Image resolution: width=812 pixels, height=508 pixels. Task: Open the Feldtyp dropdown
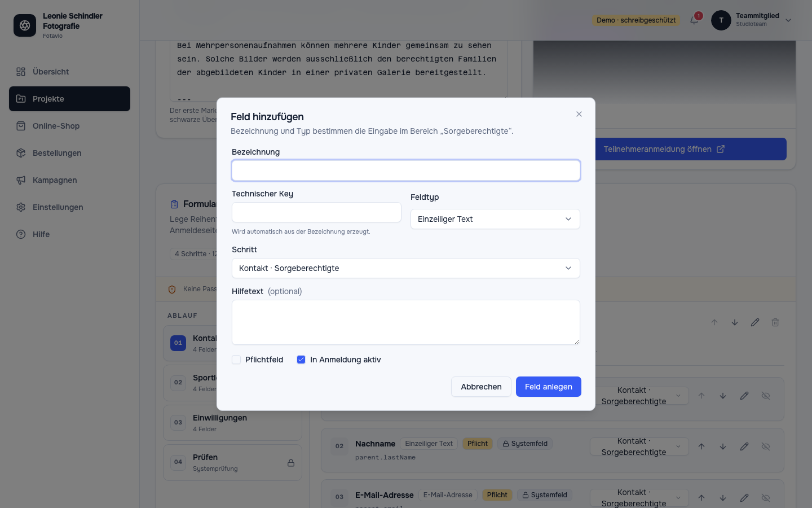coord(495,219)
